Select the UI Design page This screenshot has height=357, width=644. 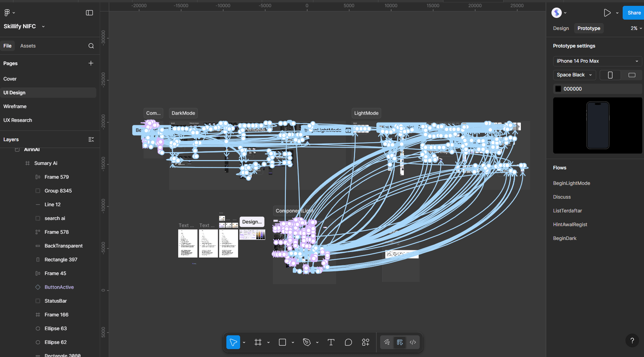(x=48, y=93)
